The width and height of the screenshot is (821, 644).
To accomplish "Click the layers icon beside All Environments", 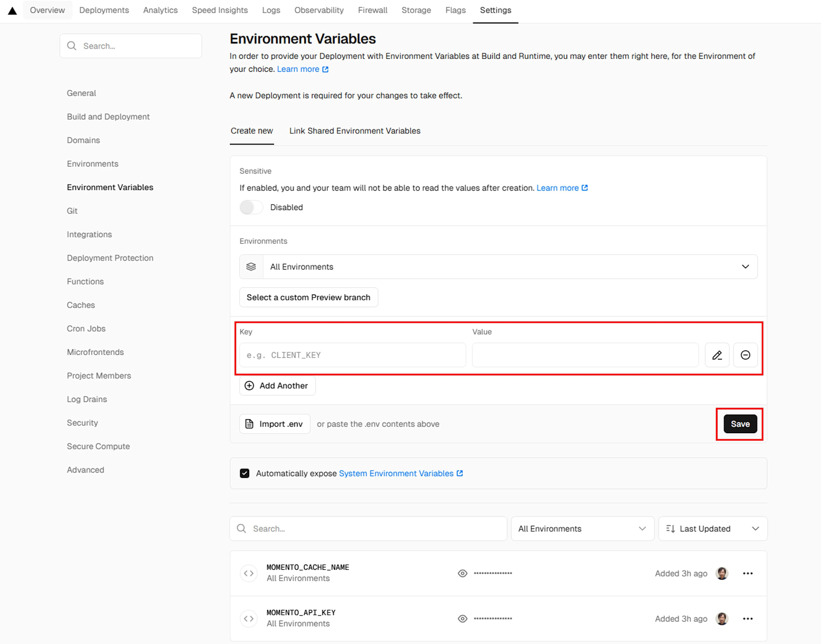I will (251, 267).
